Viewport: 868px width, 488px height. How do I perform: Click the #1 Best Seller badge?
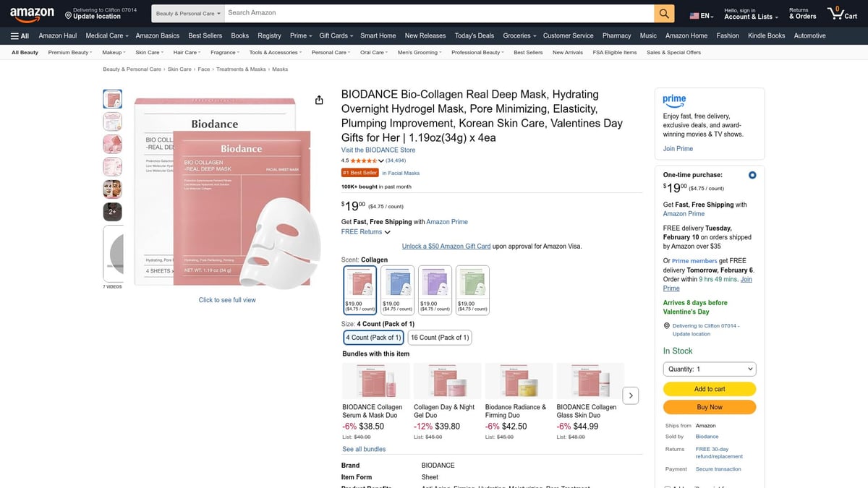(x=359, y=173)
